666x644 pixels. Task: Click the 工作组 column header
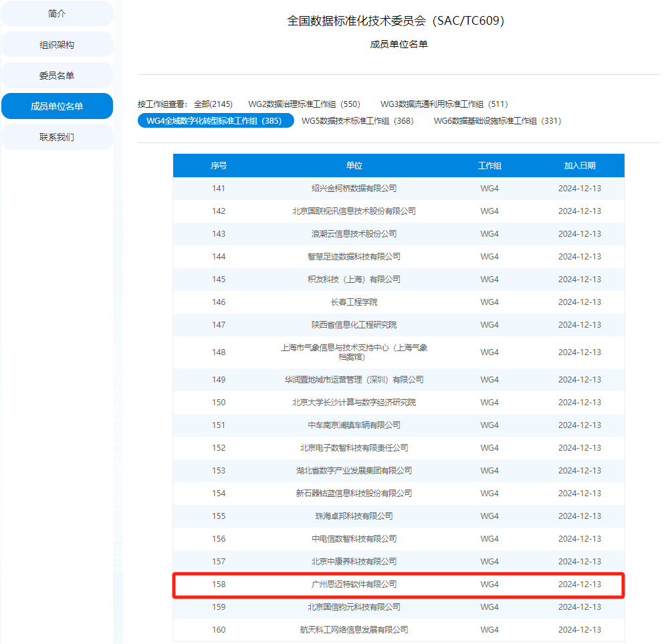pos(489,166)
